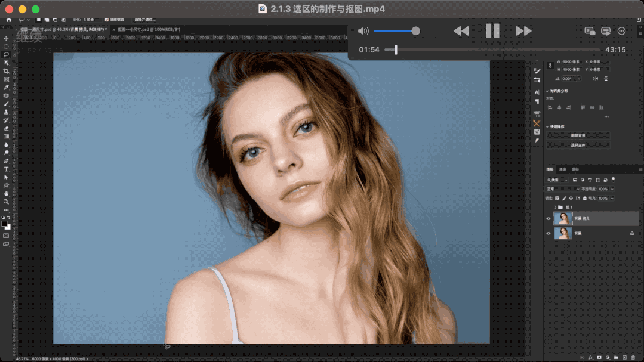The width and height of the screenshot is (644, 362).
Task: Open the rotation angle dropdown
Action: point(579,78)
